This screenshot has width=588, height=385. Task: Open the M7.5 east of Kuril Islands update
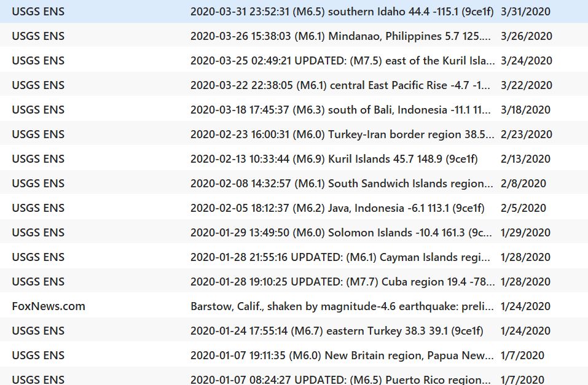point(342,61)
